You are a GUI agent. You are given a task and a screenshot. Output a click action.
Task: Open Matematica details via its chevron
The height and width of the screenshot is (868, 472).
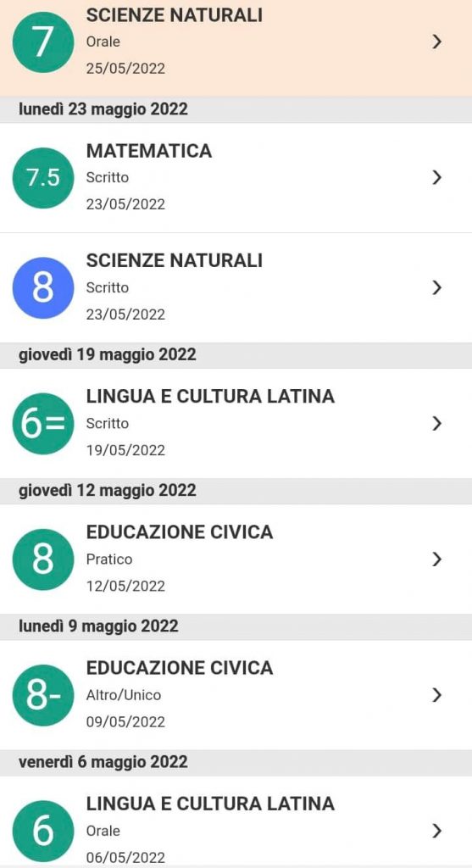[x=437, y=177]
